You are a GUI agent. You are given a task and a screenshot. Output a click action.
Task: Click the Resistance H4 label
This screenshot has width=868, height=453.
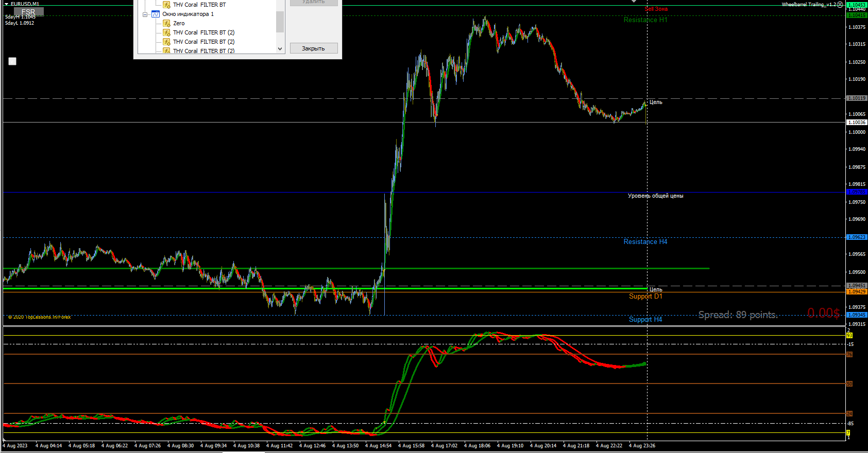pos(645,241)
